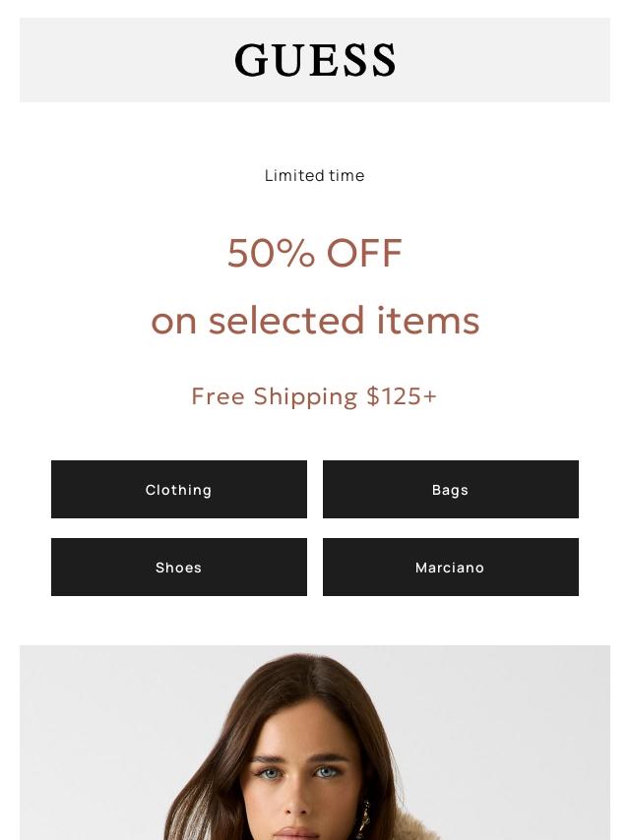Select the Shoes category button
The image size is (630, 840).
click(x=179, y=567)
